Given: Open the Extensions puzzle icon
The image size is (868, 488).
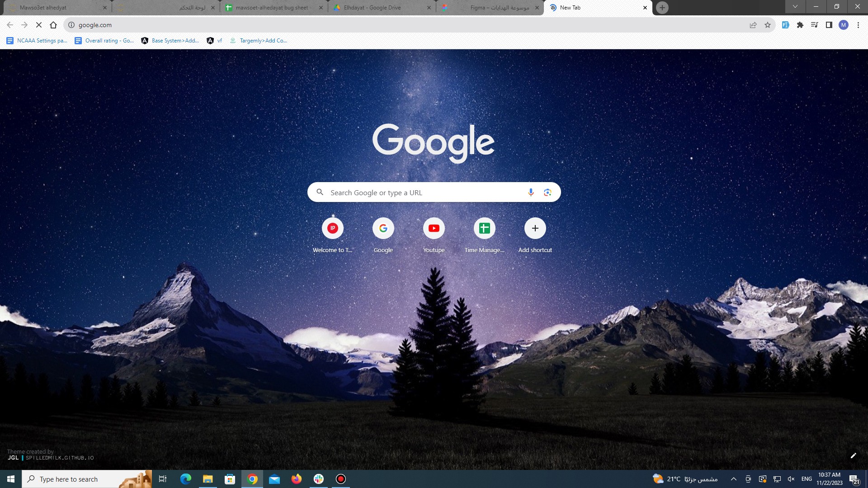Looking at the screenshot, I should (800, 25).
